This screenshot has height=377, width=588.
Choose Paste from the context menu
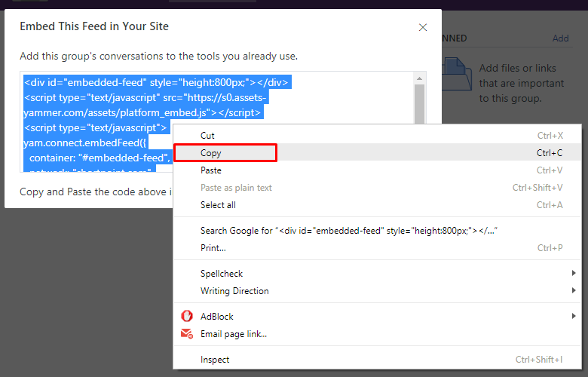coord(377,170)
